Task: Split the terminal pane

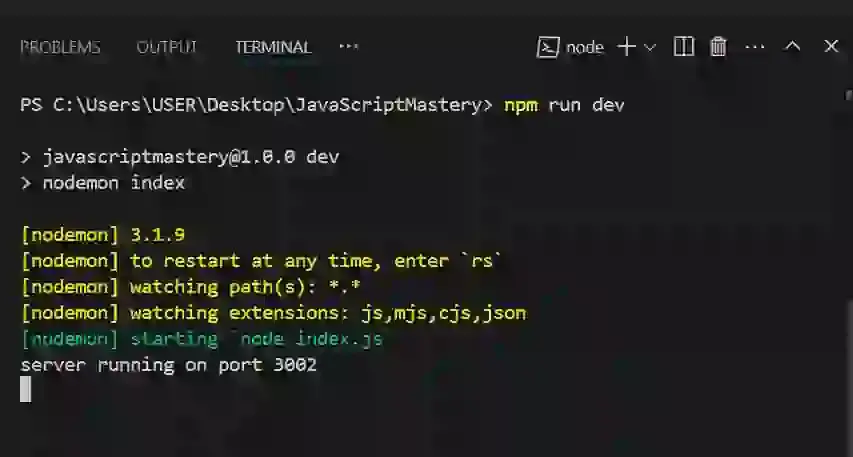Action: [x=683, y=47]
